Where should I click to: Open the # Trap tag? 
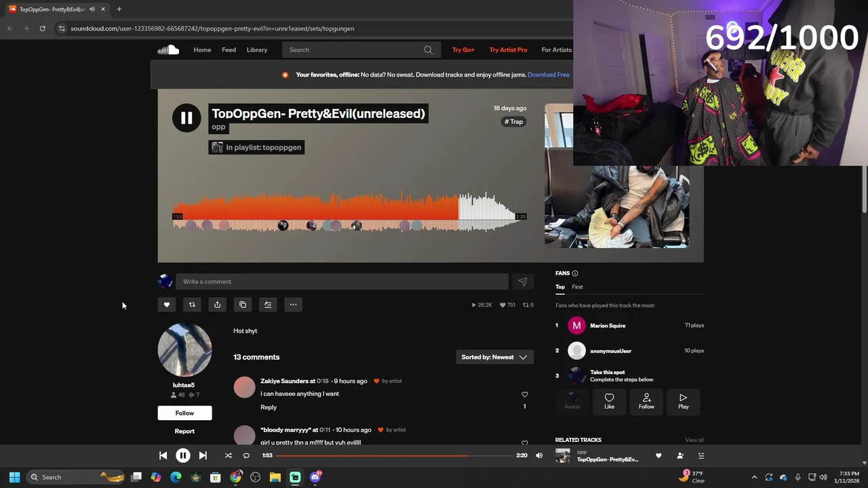[x=513, y=122]
